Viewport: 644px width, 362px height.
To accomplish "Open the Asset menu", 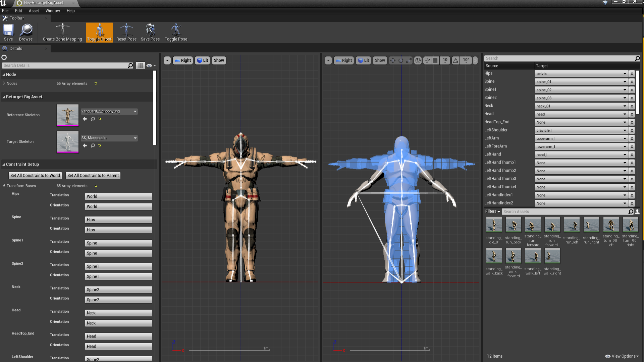I will (x=34, y=10).
